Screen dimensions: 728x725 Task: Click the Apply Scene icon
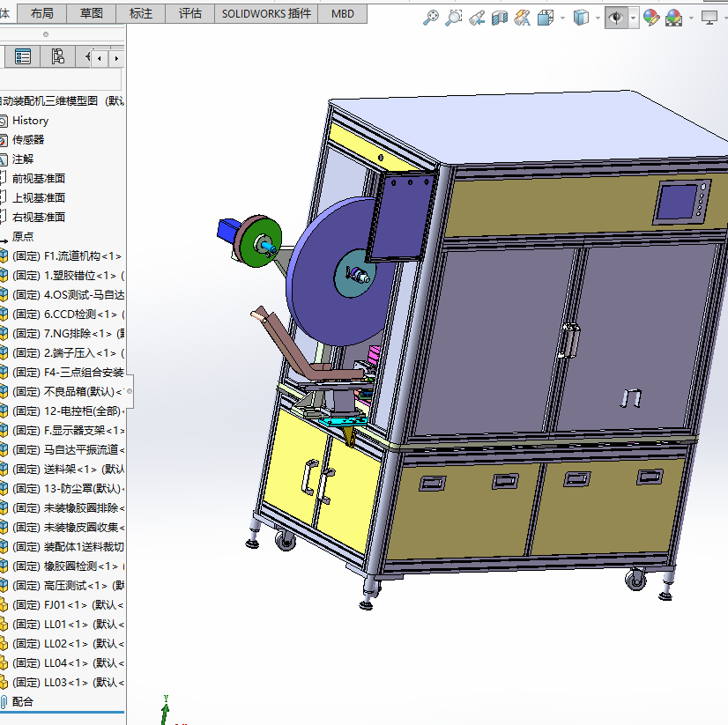pos(674,18)
